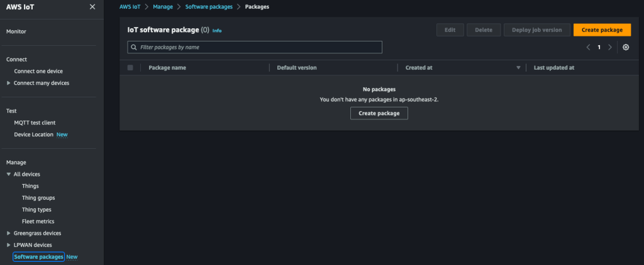
Task: Go to Fleet metrics
Action: [x=38, y=222]
